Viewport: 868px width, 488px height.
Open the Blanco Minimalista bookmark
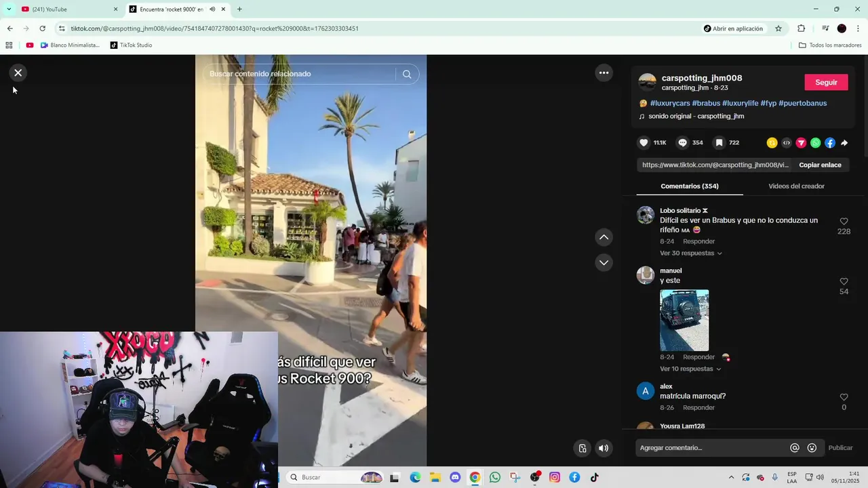point(70,45)
